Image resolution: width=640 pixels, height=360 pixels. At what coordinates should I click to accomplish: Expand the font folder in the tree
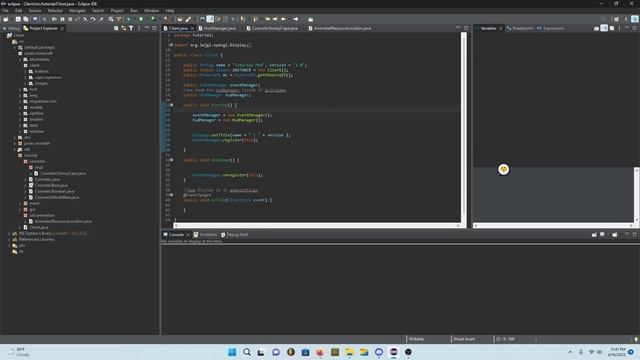20,89
